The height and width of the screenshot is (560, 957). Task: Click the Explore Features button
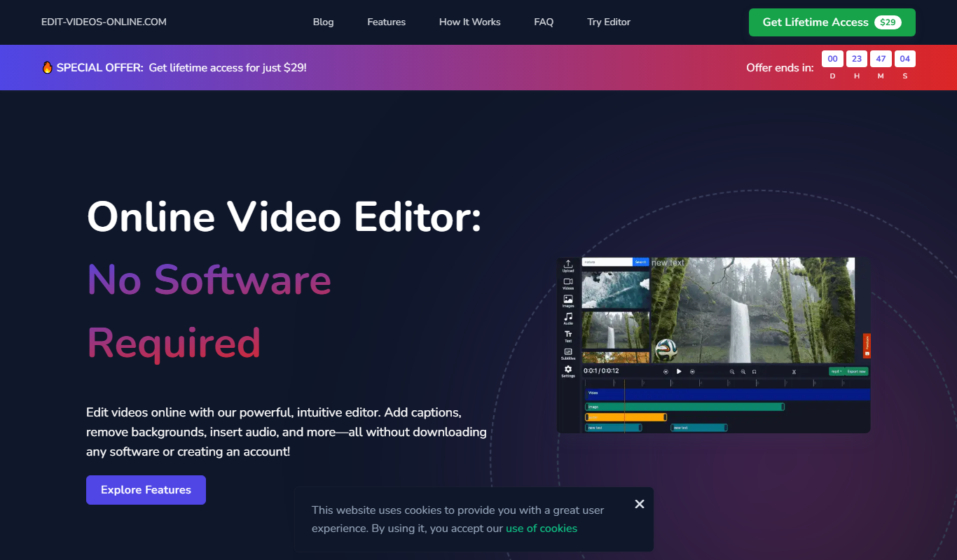pos(146,490)
